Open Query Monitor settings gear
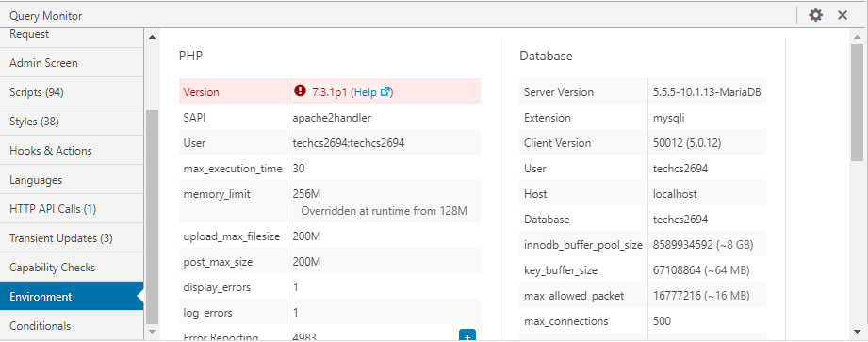This screenshot has width=868, height=342. pyautogui.click(x=815, y=15)
